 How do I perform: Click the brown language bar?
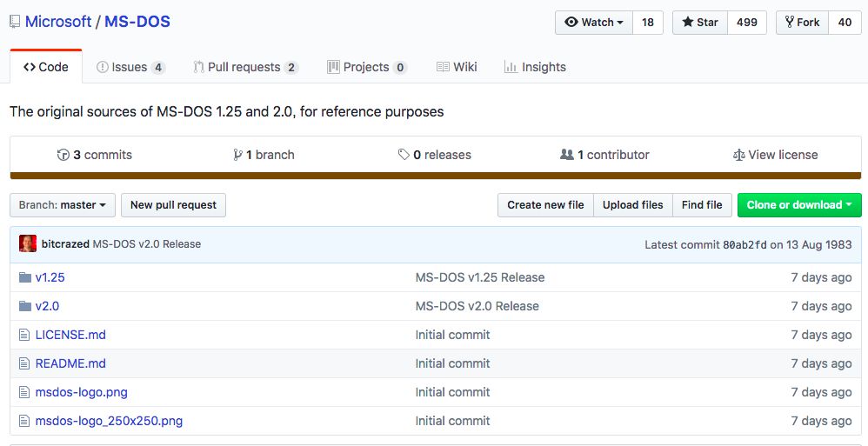coord(434,176)
